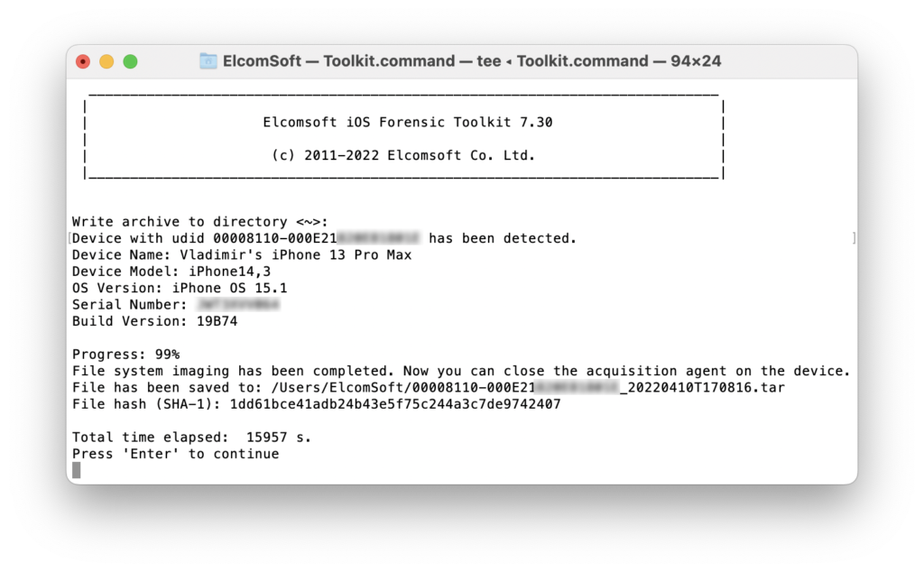Click the Progress: 99% status line

coord(125,354)
